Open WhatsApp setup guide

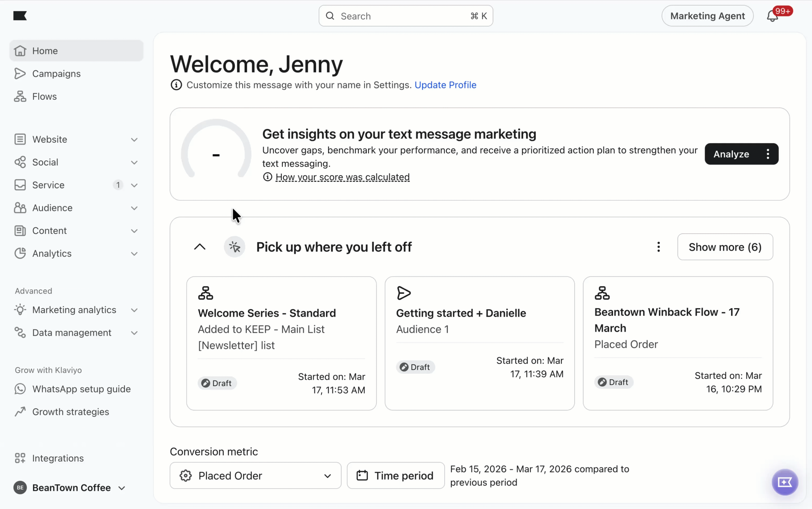(x=77, y=389)
